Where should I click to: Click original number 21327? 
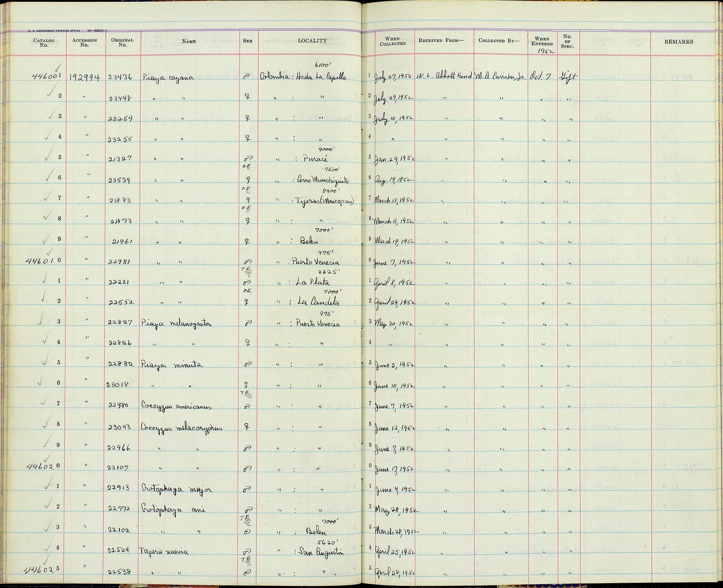121,158
